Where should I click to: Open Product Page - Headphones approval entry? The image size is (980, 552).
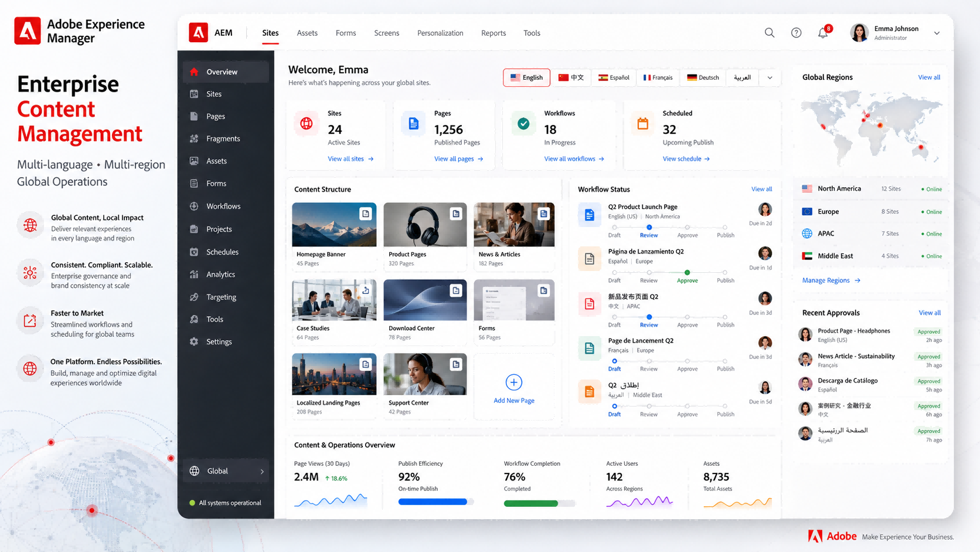(870, 335)
